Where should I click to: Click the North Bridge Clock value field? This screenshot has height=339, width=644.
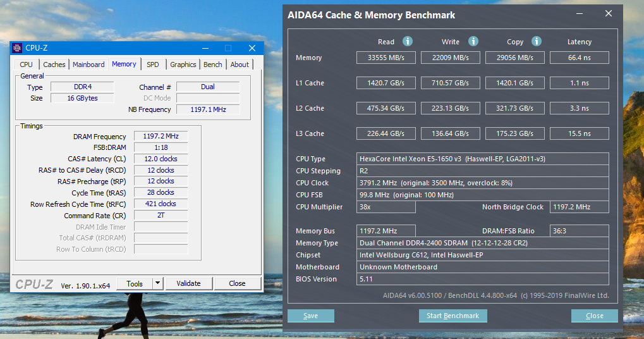(x=580, y=207)
